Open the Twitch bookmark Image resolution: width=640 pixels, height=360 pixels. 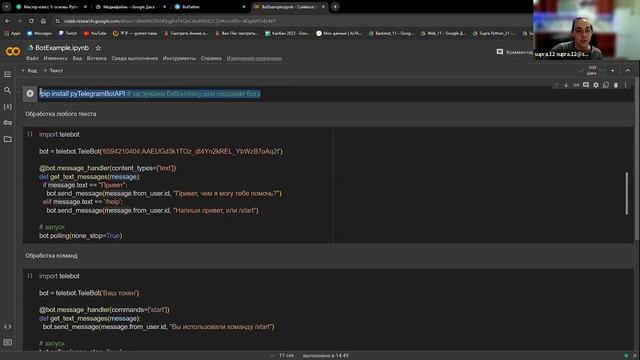tap(68, 33)
